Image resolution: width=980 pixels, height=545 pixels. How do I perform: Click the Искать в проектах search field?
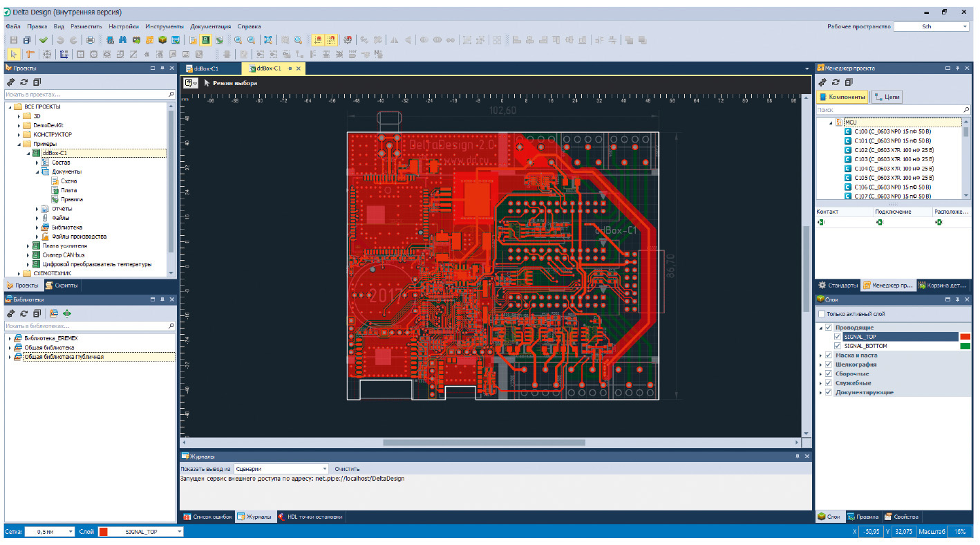pos(90,94)
